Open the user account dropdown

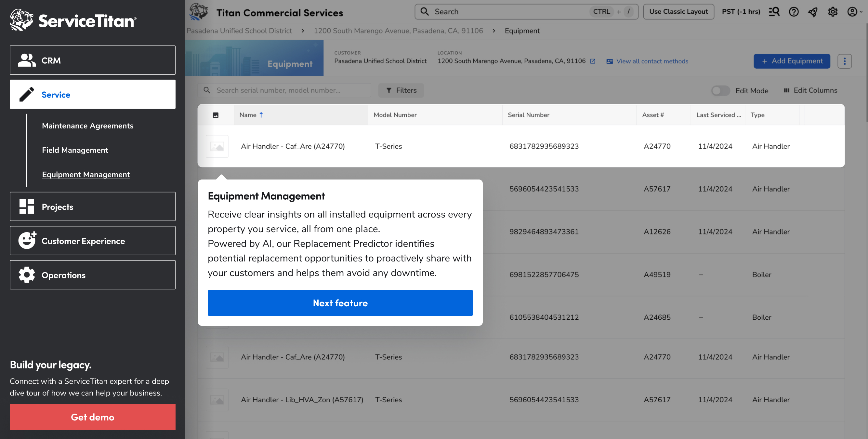[854, 12]
